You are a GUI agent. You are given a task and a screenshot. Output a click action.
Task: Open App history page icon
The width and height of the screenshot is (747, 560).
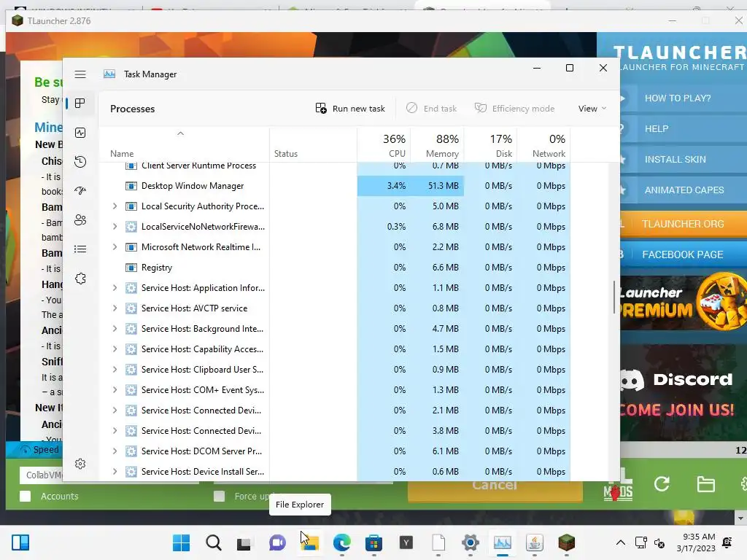[80, 161]
